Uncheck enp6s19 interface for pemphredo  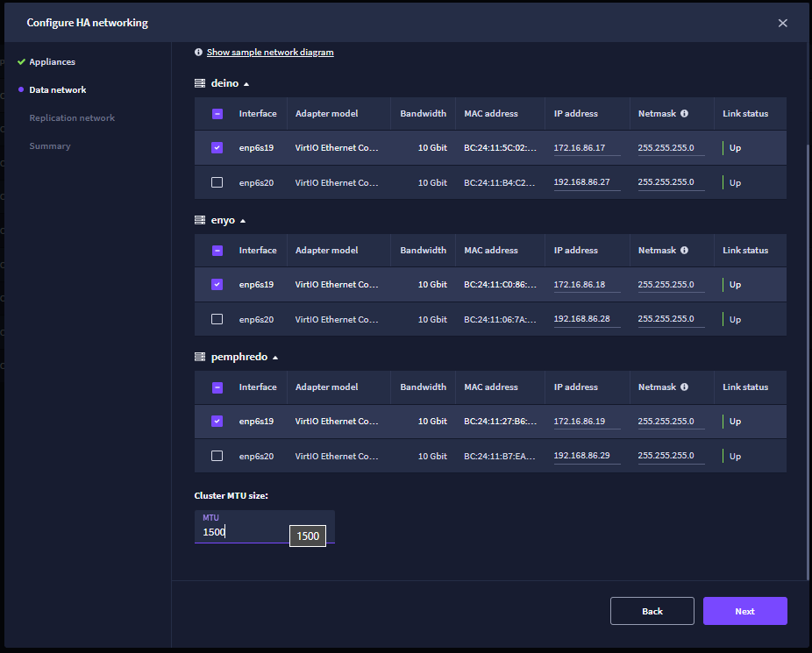pos(217,421)
